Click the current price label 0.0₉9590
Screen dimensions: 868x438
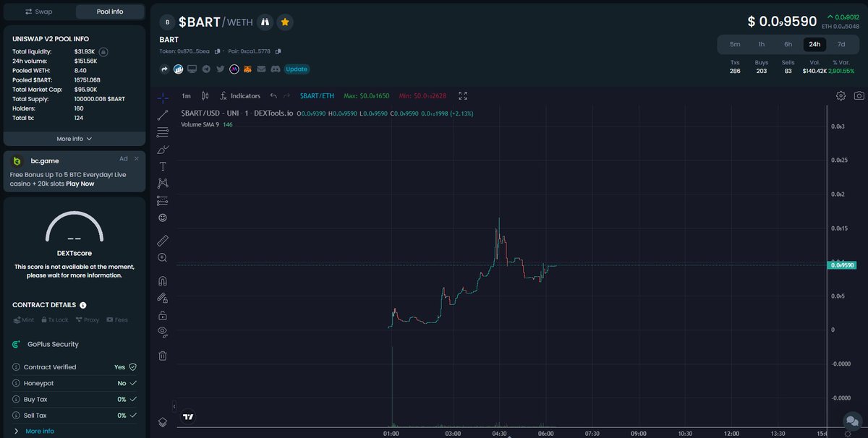pyautogui.click(x=842, y=265)
